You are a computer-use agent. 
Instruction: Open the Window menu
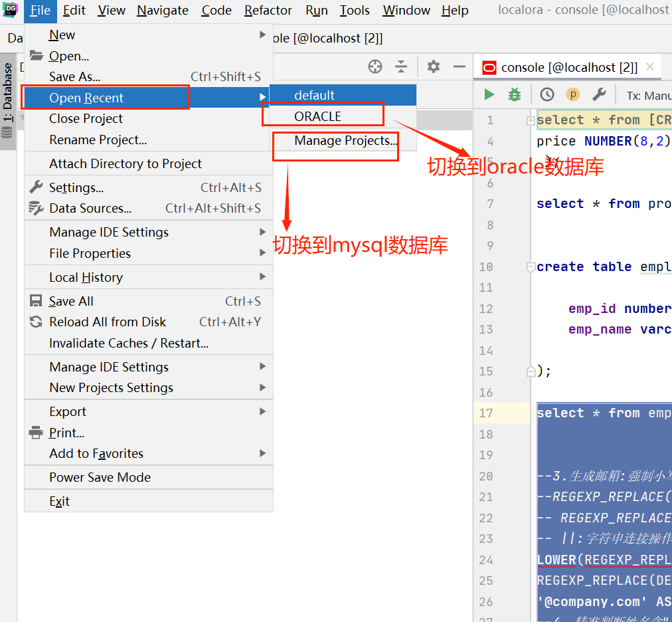point(406,10)
